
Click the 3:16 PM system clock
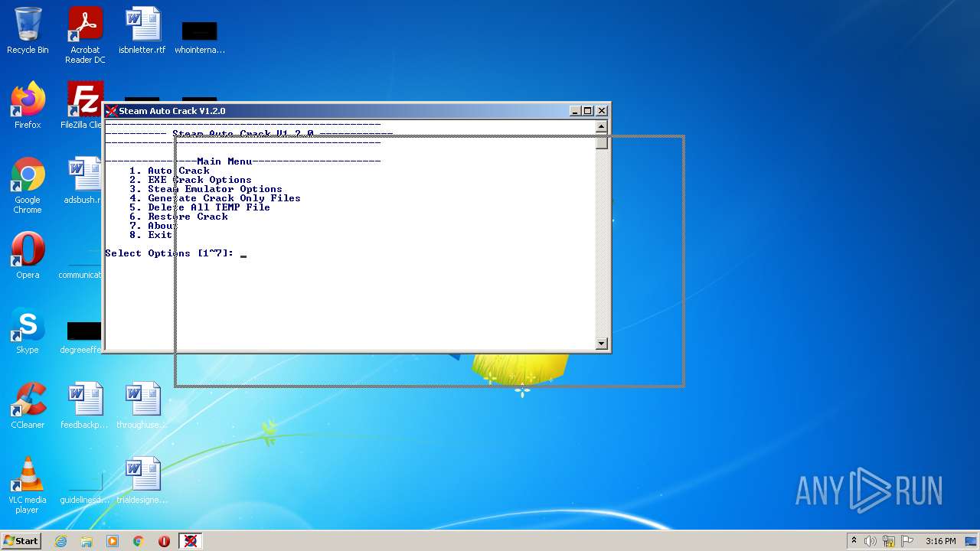pyautogui.click(x=940, y=541)
